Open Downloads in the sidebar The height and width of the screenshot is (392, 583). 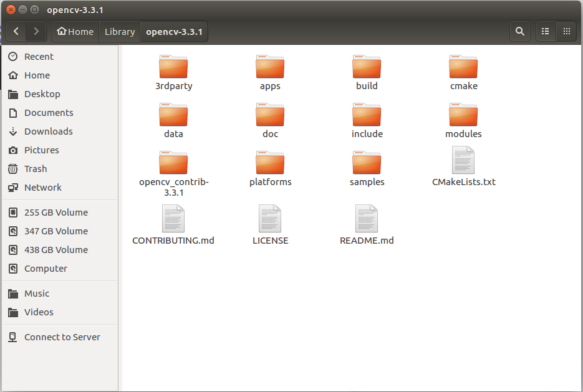click(x=60, y=131)
